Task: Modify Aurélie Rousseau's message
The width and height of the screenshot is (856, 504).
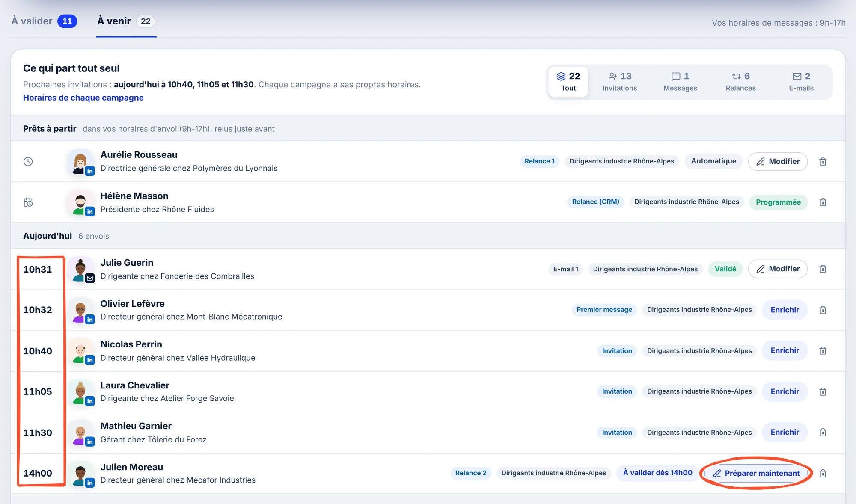Action: 778,161
